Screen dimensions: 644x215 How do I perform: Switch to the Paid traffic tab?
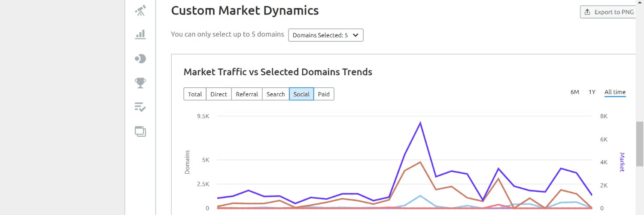pos(324,94)
